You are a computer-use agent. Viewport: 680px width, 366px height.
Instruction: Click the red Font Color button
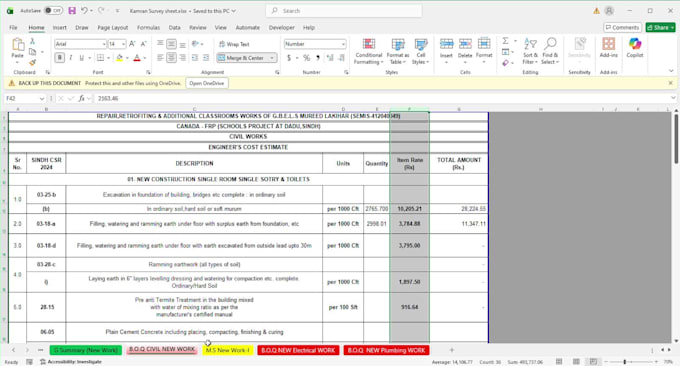[137, 58]
